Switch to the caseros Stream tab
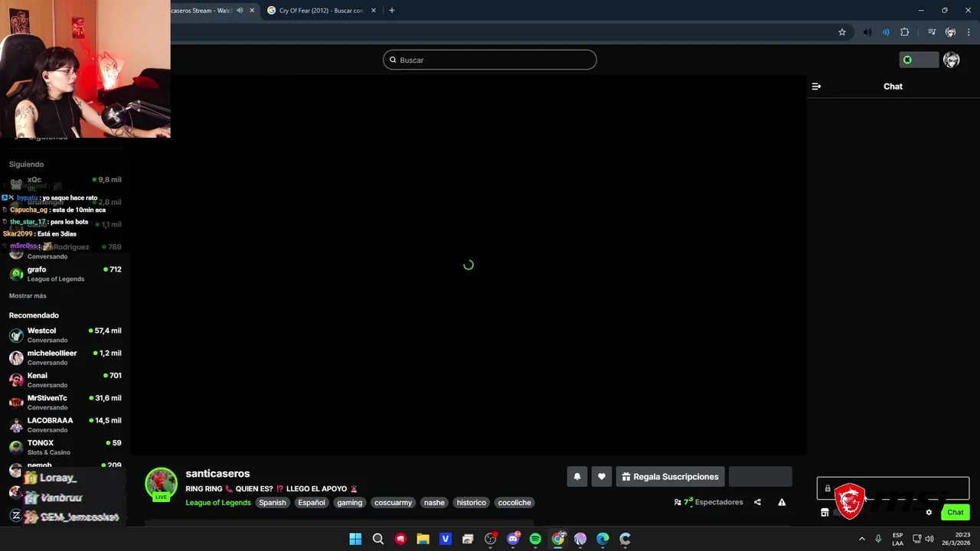The image size is (980, 551). (x=201, y=11)
